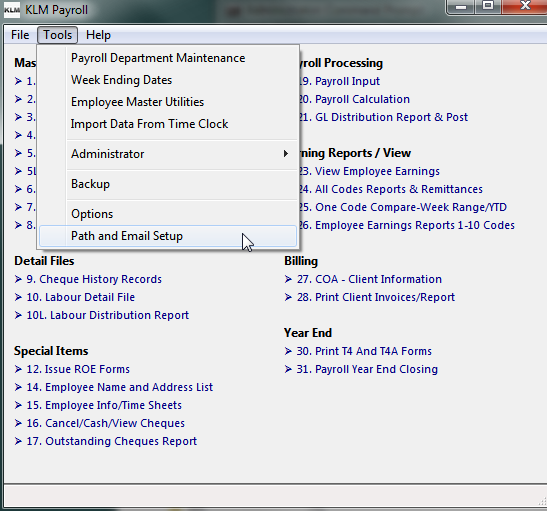Open 10L. Labour Distribution Report

coord(108,315)
